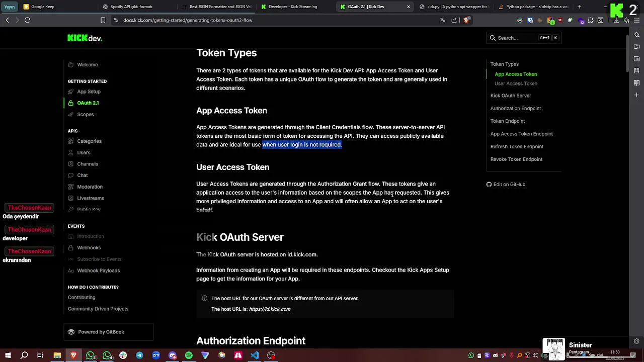This screenshot has height=362, width=644.
Task: Jump to Kick OAuth Server in contents
Action: [511, 96]
